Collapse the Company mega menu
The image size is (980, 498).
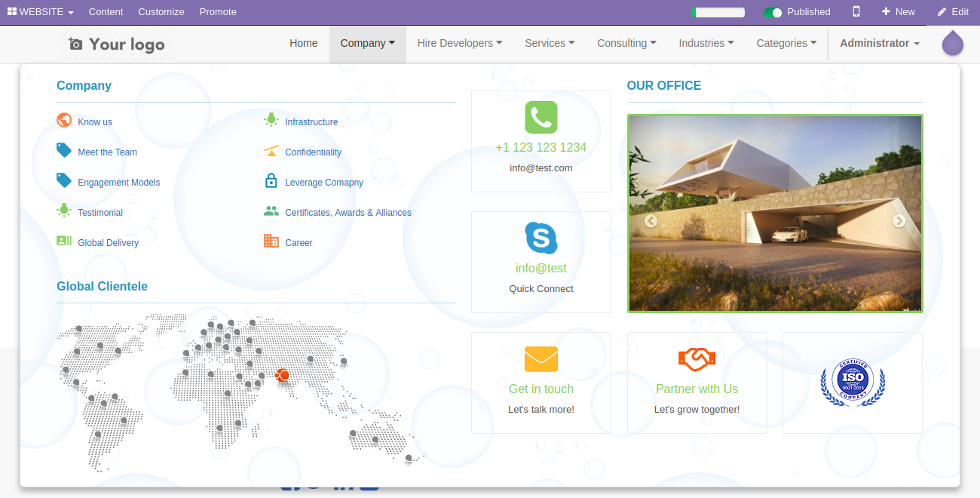[368, 43]
